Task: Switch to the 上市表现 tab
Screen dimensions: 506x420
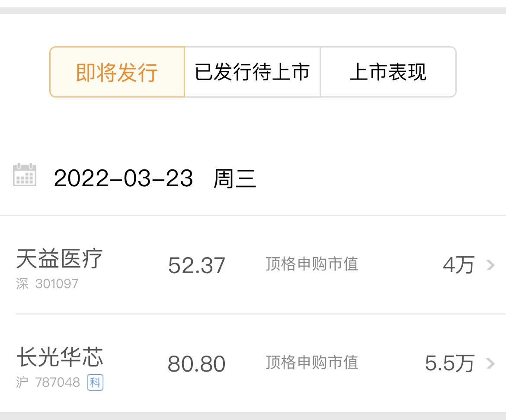Action: click(x=388, y=72)
